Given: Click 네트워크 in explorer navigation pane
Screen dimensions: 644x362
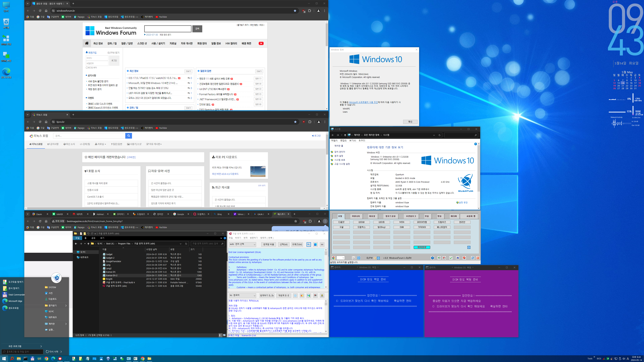Looking at the screenshot, I should click(x=84, y=257).
